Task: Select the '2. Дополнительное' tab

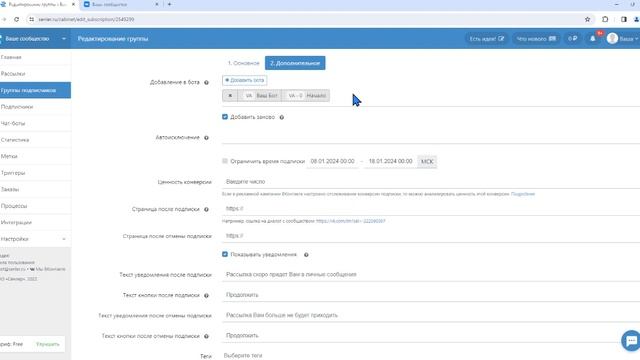Action: [295, 63]
